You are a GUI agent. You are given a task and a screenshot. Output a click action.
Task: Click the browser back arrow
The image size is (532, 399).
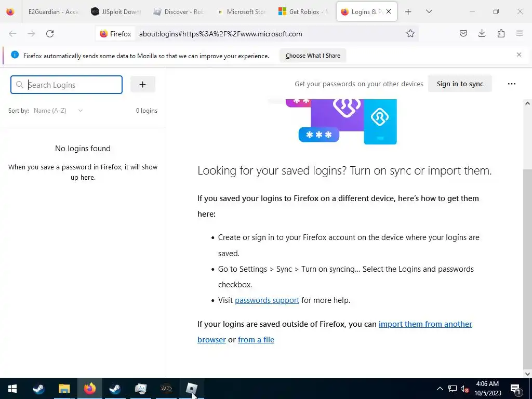(x=12, y=34)
